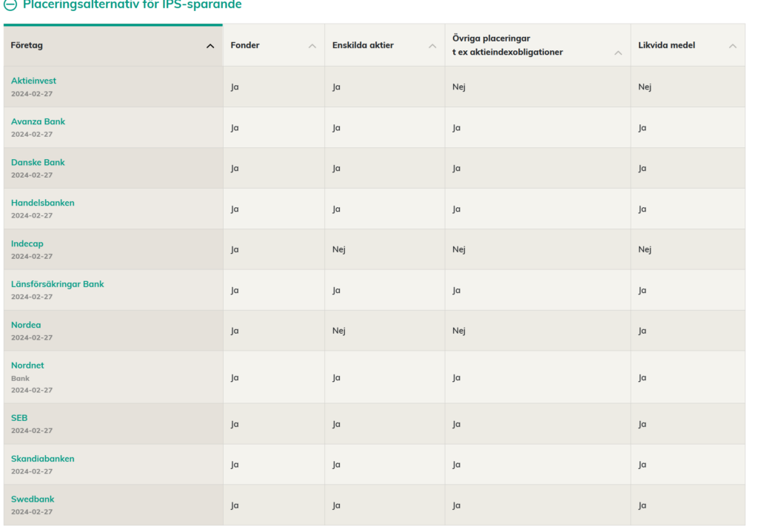
Task: Click sort arrow in Övriga placeringar header
Action: 618,53
